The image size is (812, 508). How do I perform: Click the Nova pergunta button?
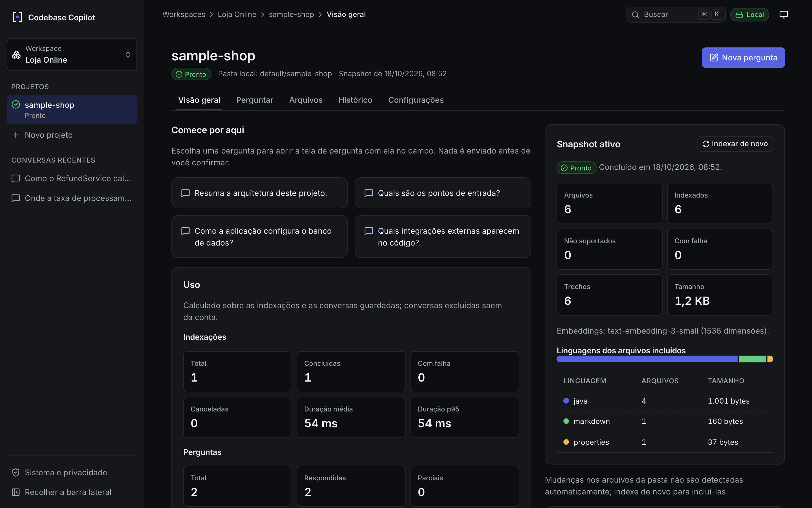coord(743,58)
